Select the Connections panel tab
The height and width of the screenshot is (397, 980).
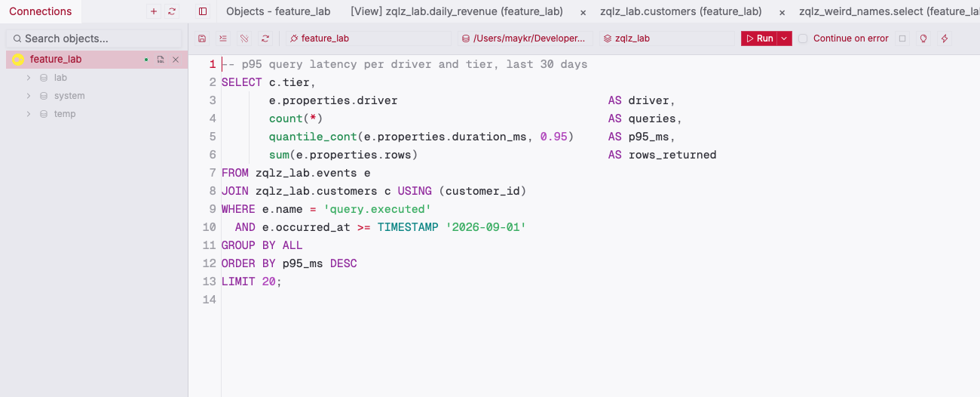tap(41, 11)
